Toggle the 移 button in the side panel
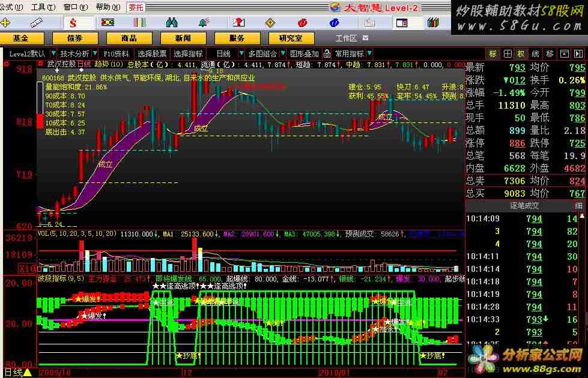 click(550, 54)
